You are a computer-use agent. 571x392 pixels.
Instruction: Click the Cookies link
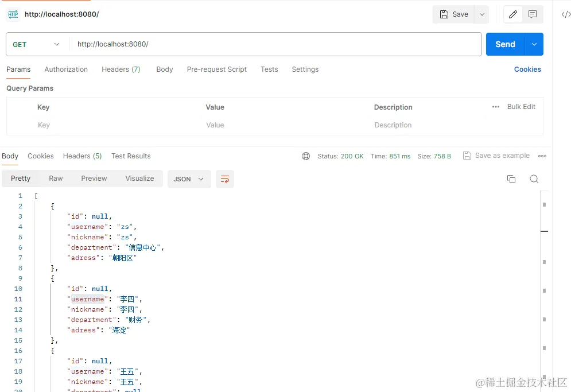pyautogui.click(x=527, y=69)
